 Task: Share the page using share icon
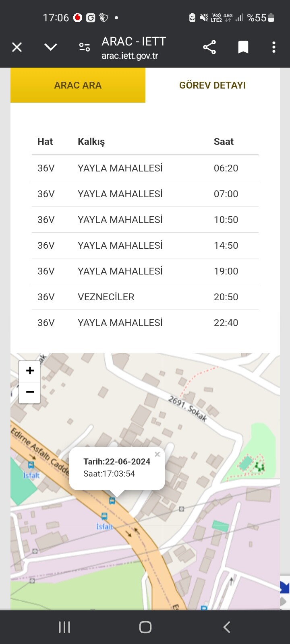pyautogui.click(x=209, y=47)
